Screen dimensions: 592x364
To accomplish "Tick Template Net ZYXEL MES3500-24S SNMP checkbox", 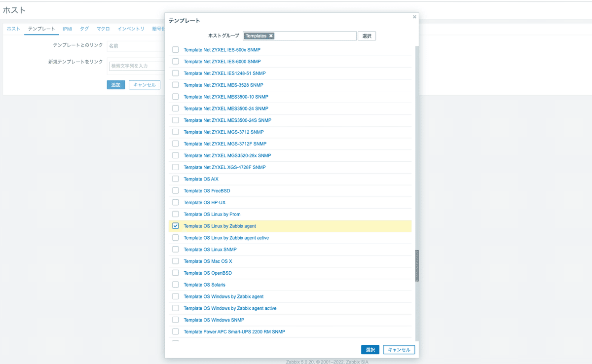I will tap(175, 120).
